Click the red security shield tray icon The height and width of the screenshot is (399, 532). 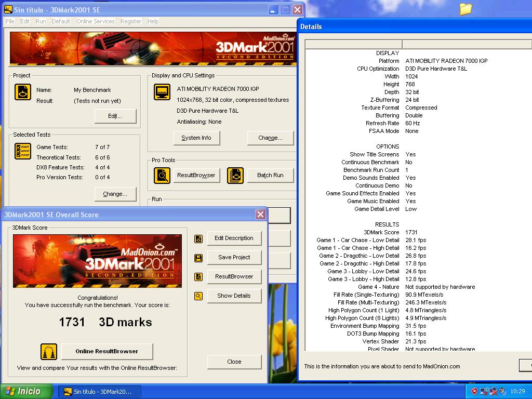(474, 392)
